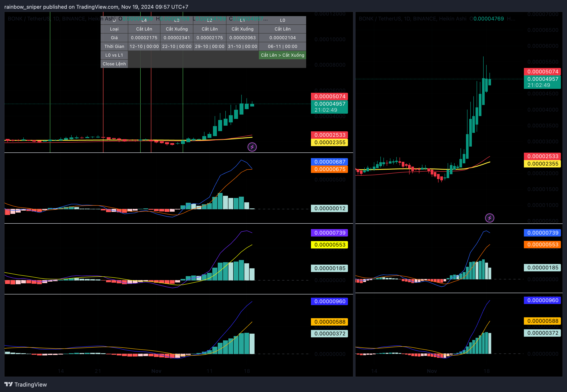
Task: Click yellow 0.00002355 label in left chart
Action: click(329, 142)
